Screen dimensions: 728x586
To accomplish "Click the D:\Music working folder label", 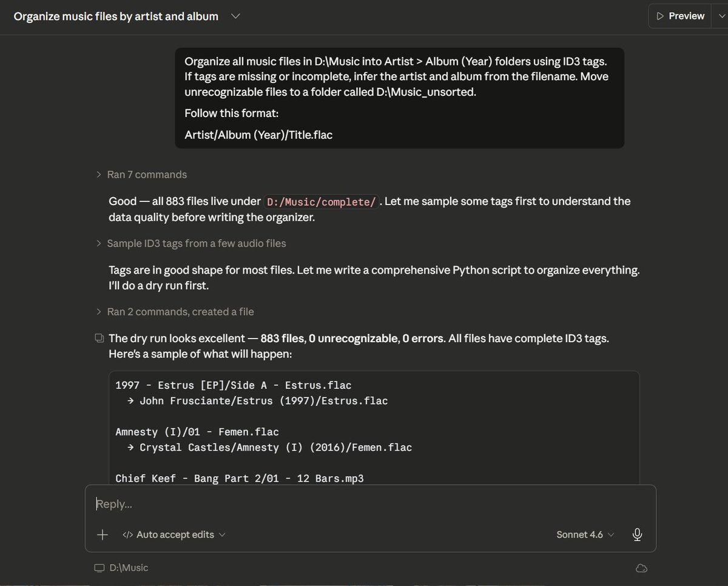I will point(129,568).
